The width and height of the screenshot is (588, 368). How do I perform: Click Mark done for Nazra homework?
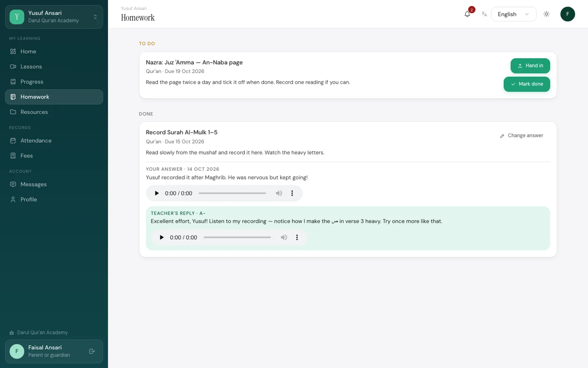tap(527, 84)
